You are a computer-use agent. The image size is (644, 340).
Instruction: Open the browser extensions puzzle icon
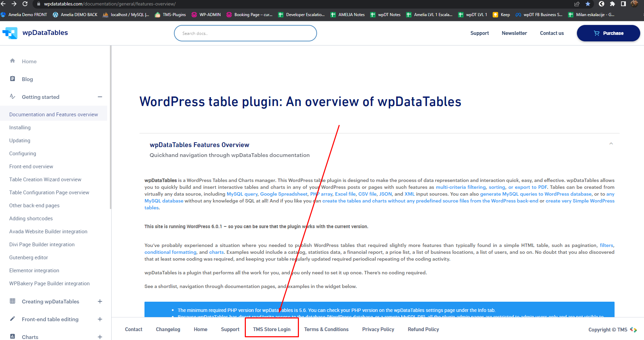(613, 4)
